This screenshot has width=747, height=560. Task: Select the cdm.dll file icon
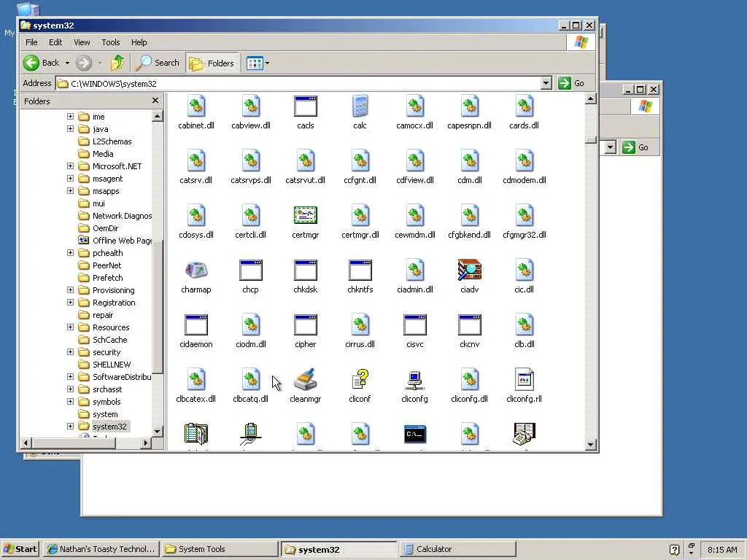(469, 161)
